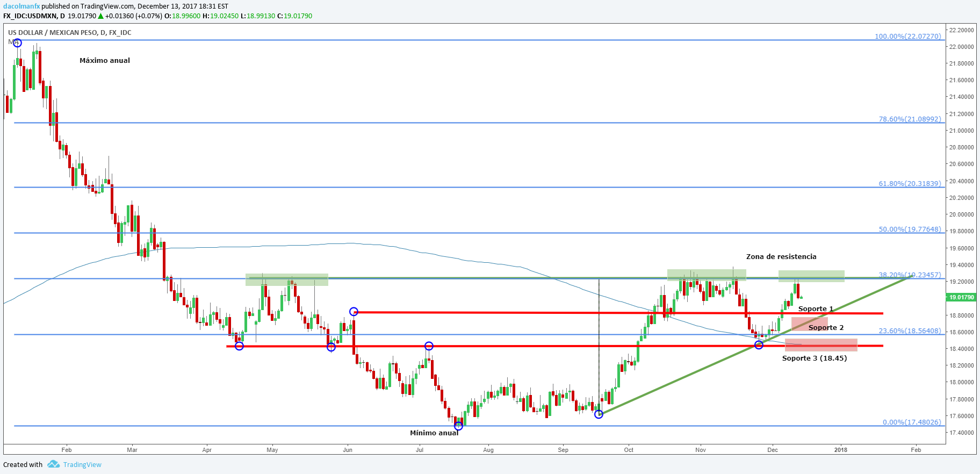Click the Zona de resistencia annotation
This screenshot has height=474, width=980.
pos(781,257)
